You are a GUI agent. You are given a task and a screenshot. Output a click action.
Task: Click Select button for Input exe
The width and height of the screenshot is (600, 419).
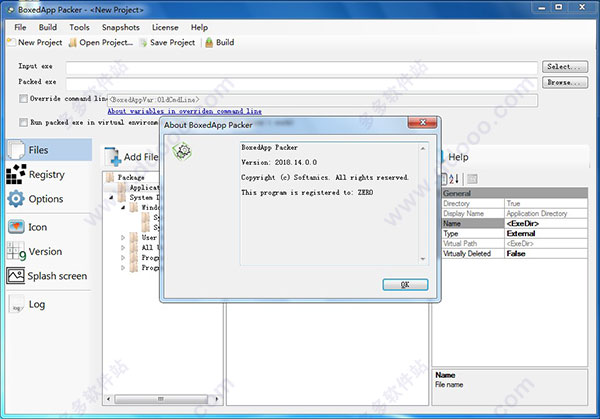[x=565, y=67]
